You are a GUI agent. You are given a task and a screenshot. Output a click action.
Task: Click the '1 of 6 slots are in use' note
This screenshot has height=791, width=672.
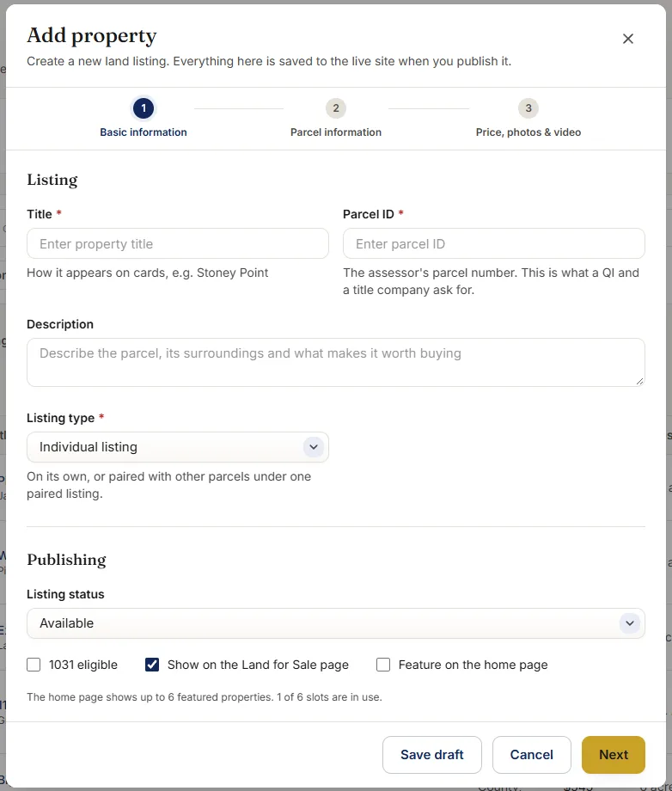pyautogui.click(x=329, y=697)
